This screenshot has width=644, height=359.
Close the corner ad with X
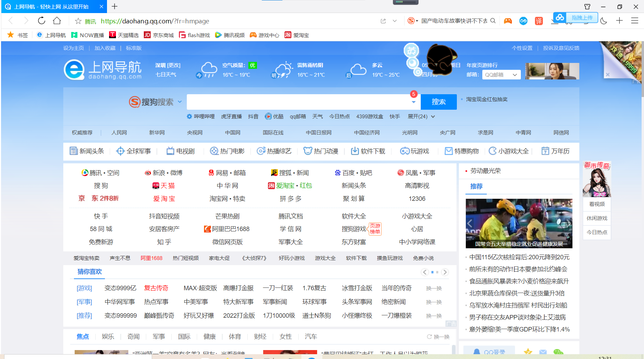[x=608, y=74]
